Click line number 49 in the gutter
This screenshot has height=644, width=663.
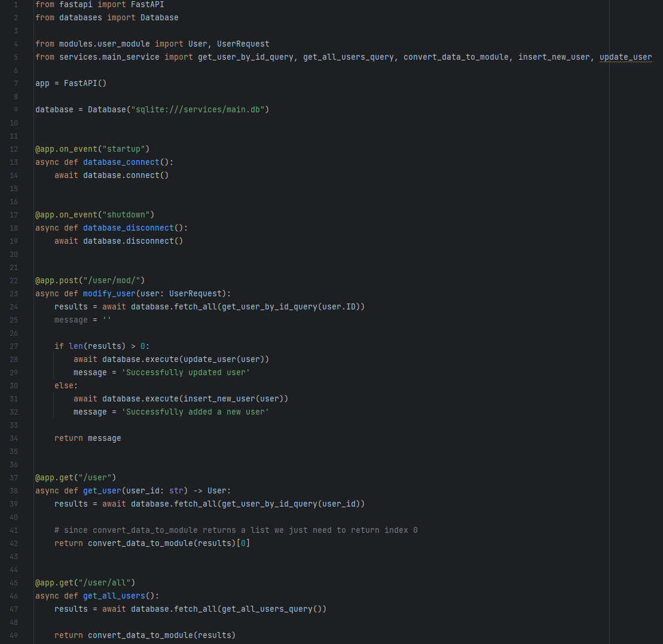tap(14, 635)
